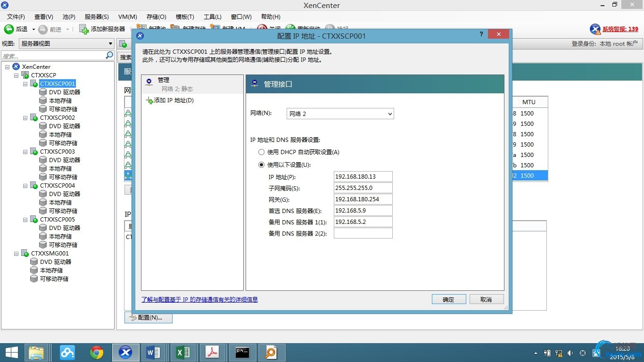Select the CTXXSCP002 server icon
The image size is (644, 362).
(x=34, y=118)
